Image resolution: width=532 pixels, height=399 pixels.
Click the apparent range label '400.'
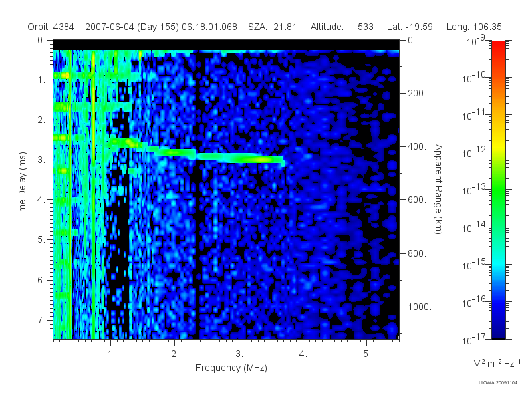[417, 146]
